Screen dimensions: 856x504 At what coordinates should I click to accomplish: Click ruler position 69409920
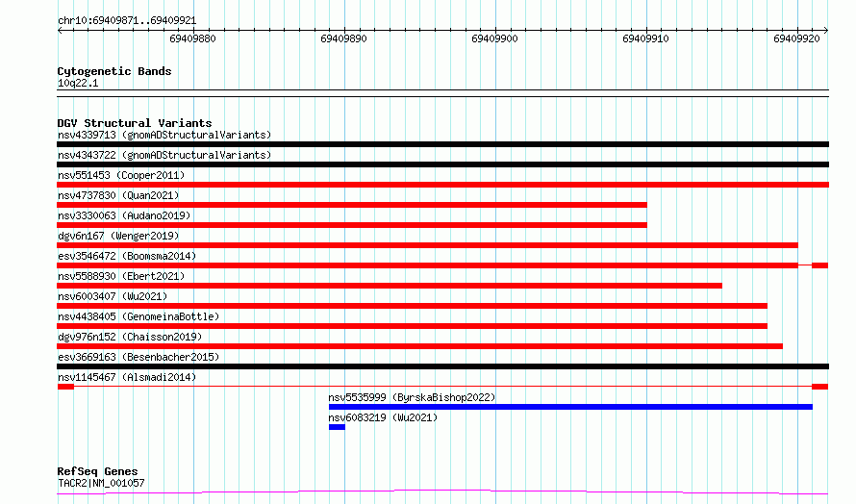coord(797,38)
